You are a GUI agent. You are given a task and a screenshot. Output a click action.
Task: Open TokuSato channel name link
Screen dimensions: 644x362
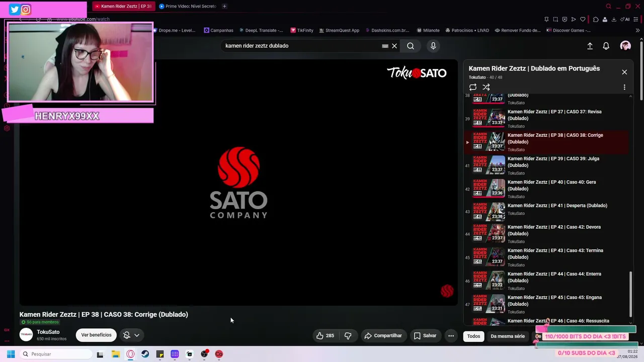[48, 332]
